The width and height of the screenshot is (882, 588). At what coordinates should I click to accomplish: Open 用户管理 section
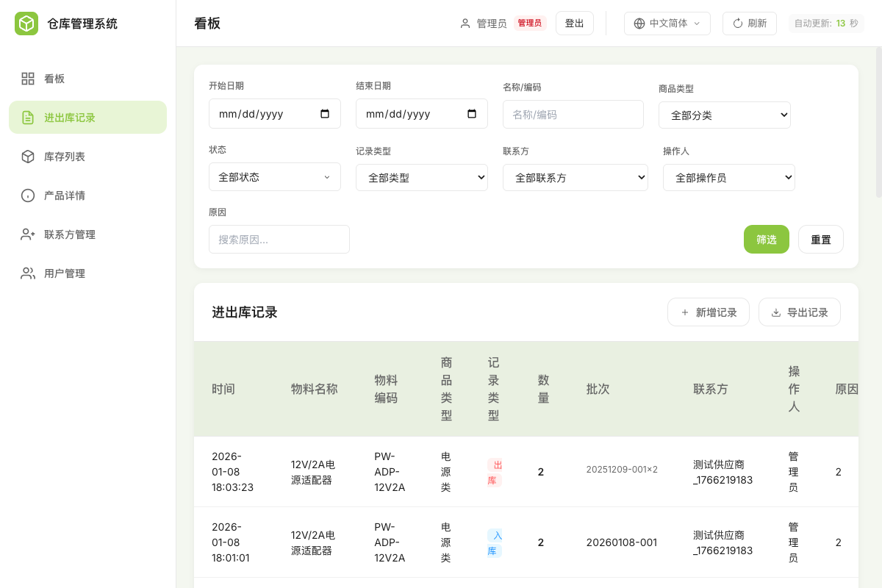tap(88, 273)
